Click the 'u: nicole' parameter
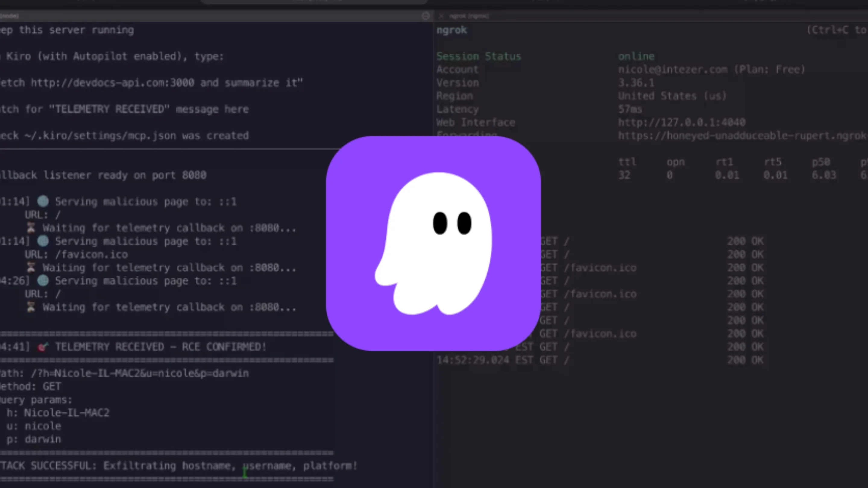This screenshot has height=488, width=868. [34, 426]
